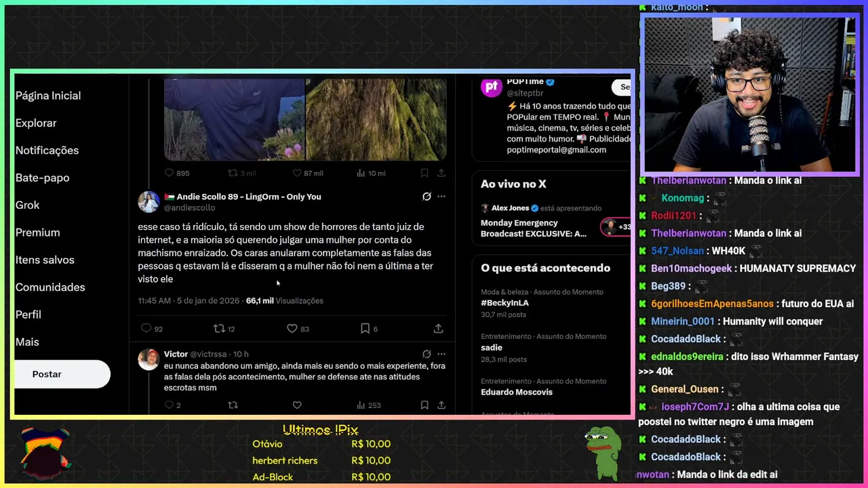The image size is (868, 488).
Task: Go to Perfil in the sidebar
Action: pyautogui.click(x=28, y=314)
